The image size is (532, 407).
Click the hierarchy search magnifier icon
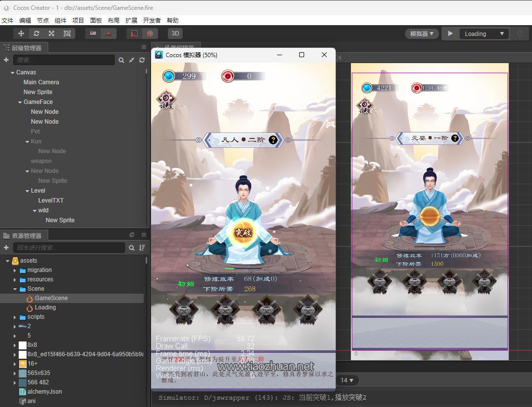(121, 60)
